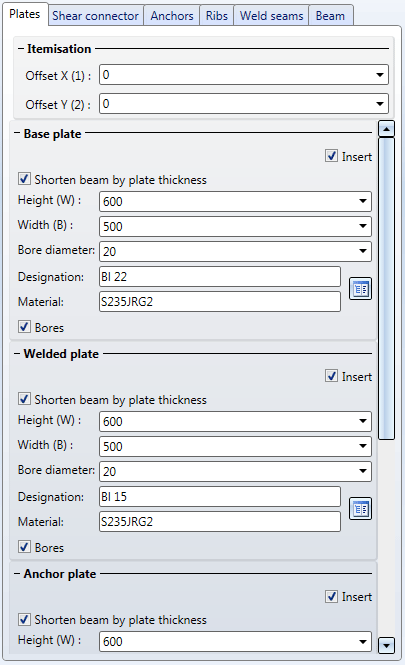The width and height of the screenshot is (405, 665).
Task: Open catalogue icon beside Welded plate designation
Action: coord(360,509)
